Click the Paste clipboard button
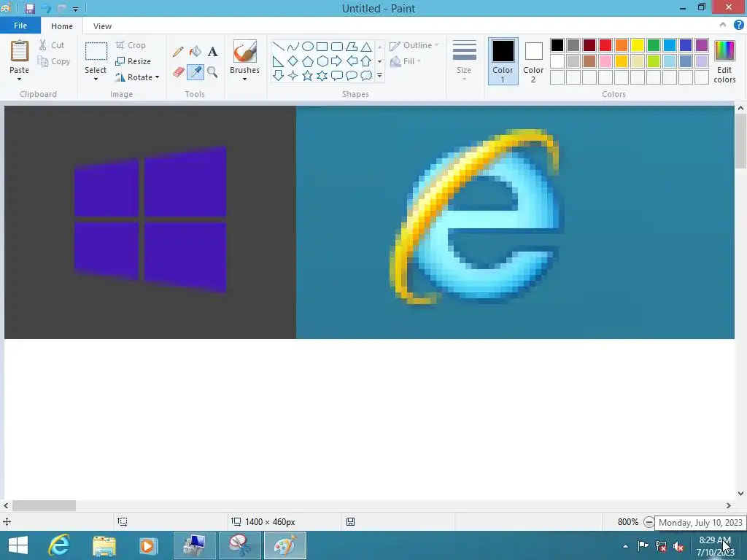 point(19,52)
